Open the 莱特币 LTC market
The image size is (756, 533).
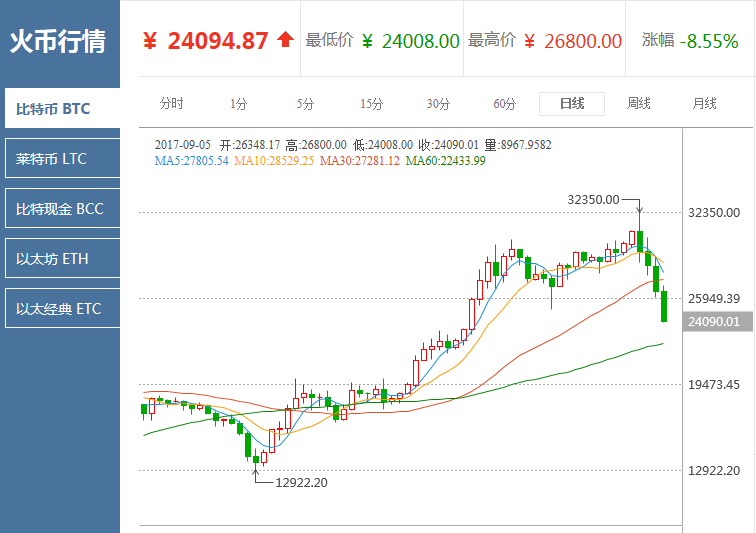point(62,158)
